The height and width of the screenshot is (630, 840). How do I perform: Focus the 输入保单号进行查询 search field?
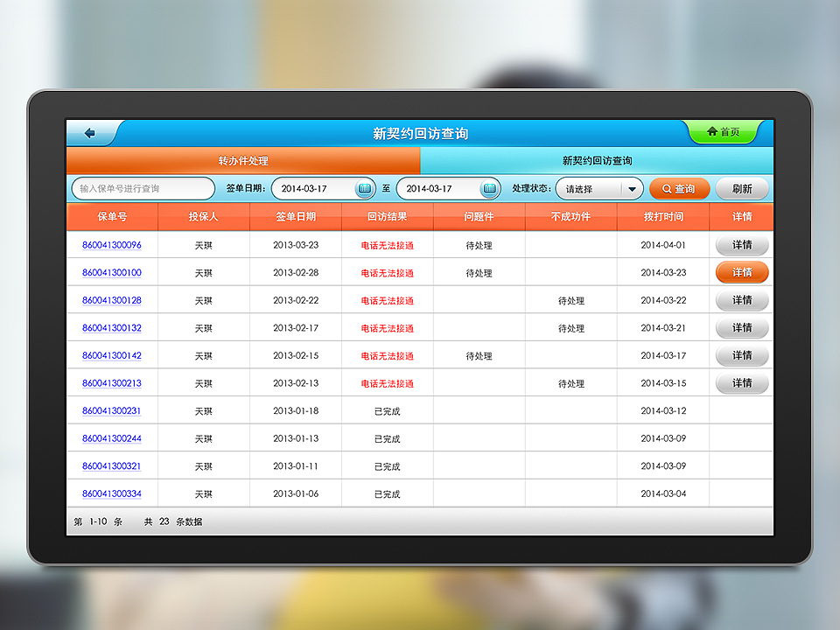[143, 189]
